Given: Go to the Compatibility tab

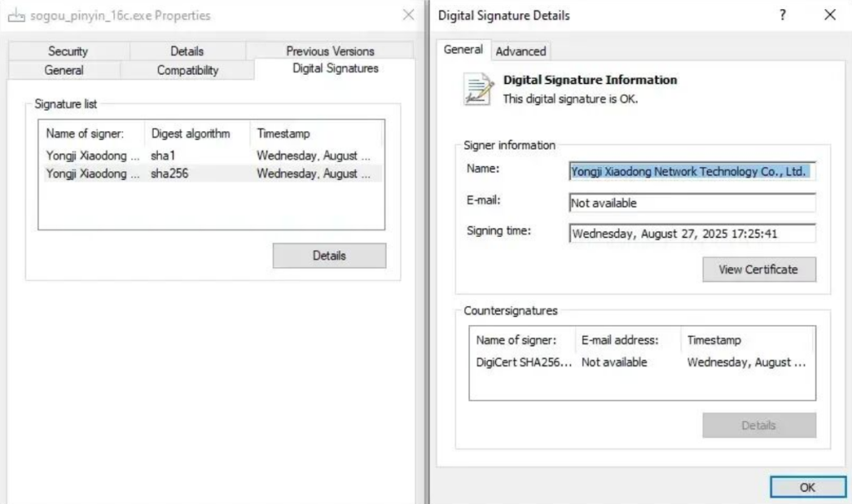Looking at the screenshot, I should [x=187, y=70].
